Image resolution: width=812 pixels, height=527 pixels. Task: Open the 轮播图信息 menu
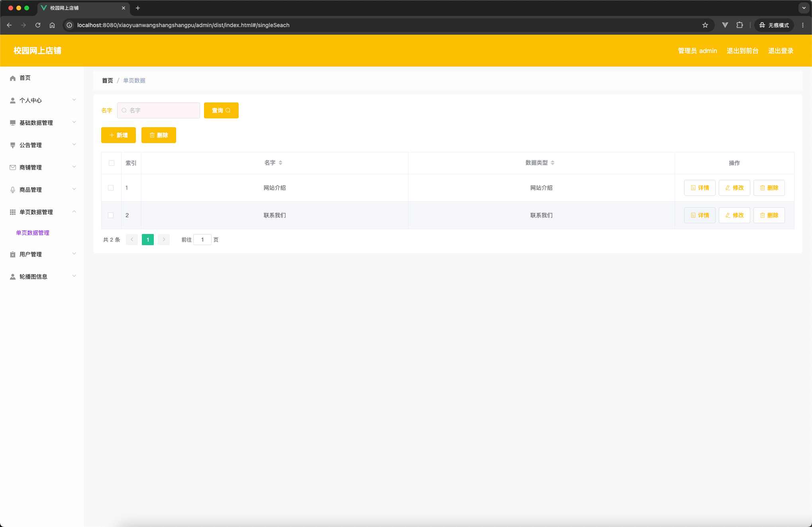[x=42, y=277]
